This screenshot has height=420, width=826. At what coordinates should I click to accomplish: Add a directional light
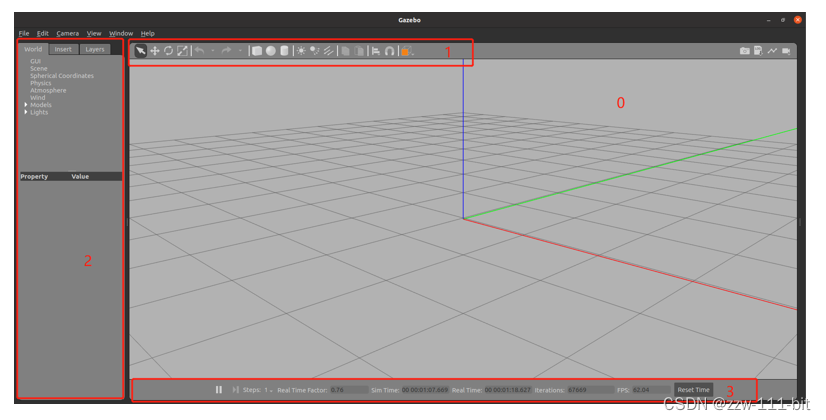coord(329,51)
